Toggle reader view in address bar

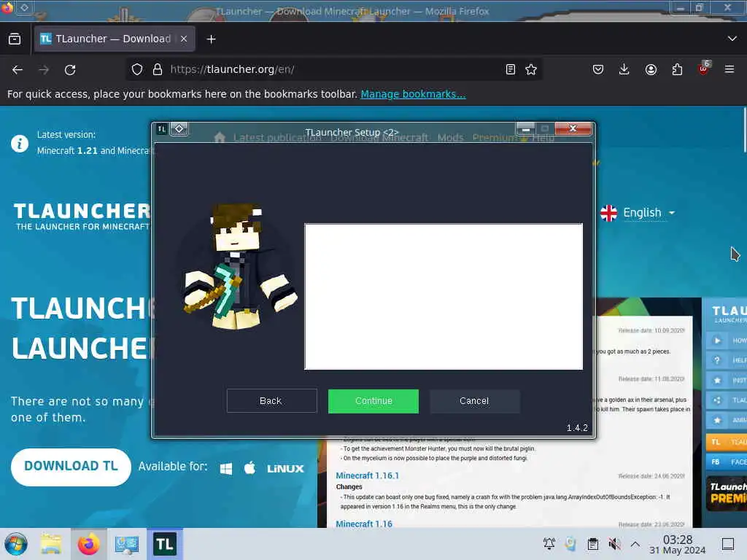510,69
